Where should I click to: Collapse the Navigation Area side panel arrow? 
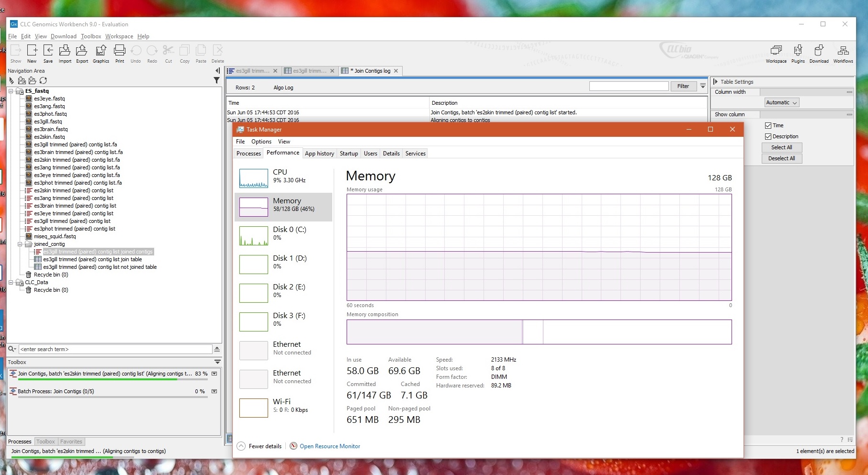217,71
